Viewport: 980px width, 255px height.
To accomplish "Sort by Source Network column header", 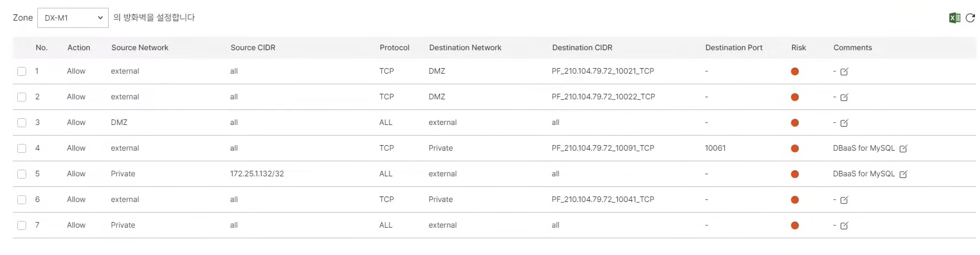I will (x=139, y=47).
